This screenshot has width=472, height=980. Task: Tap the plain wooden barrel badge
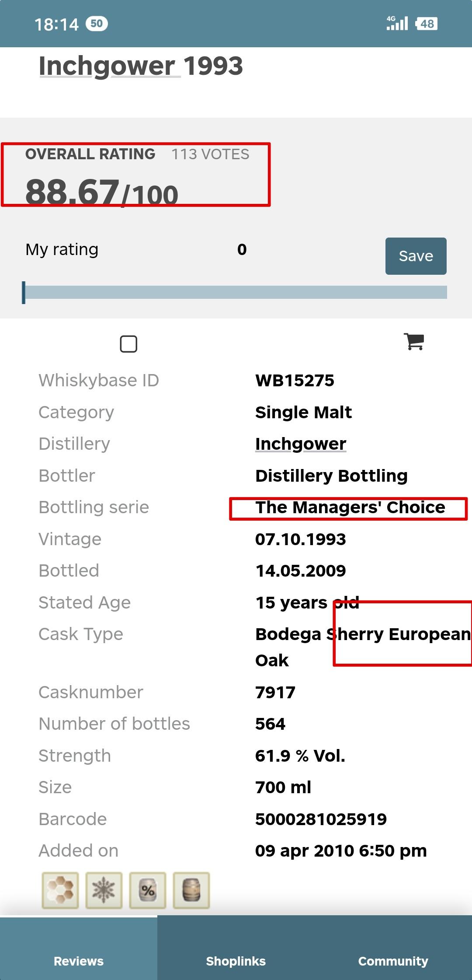click(x=191, y=890)
